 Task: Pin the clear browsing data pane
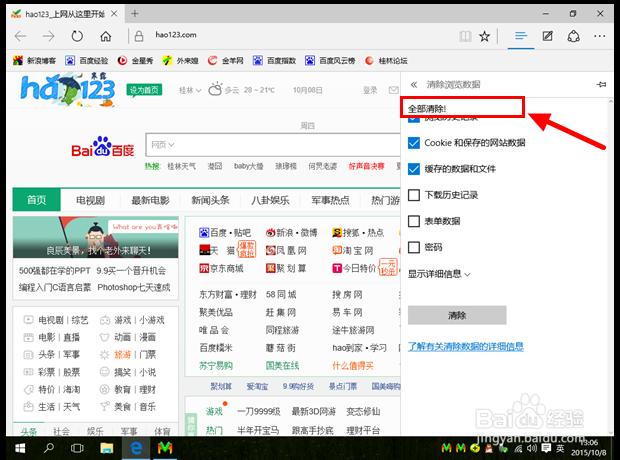coord(601,84)
